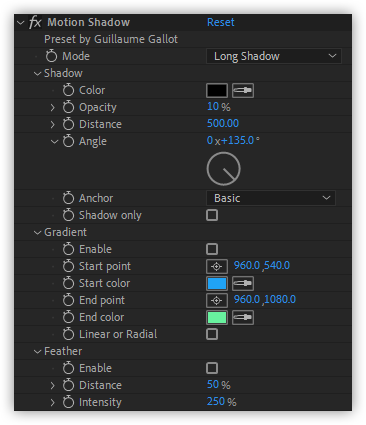Image resolution: width=366 pixels, height=425 pixels.
Task: Click the Intensity value 250
Action: (216, 401)
